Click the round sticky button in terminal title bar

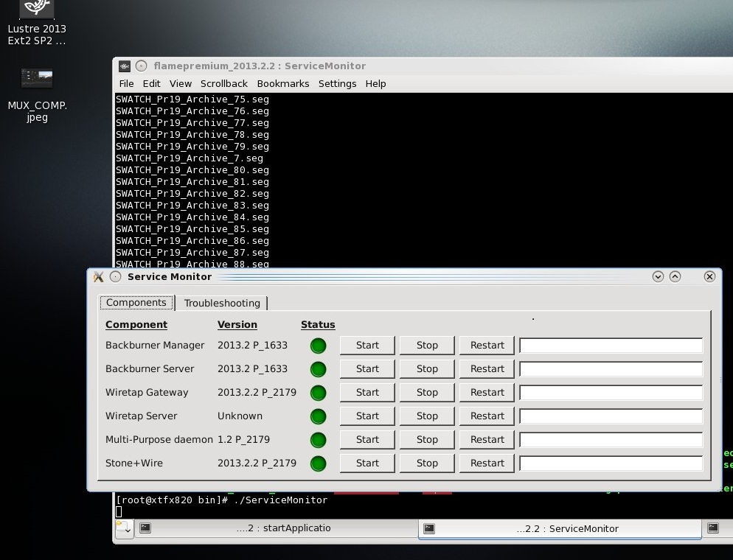pos(141,66)
